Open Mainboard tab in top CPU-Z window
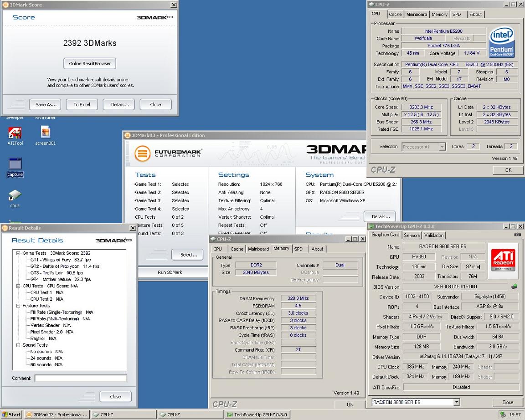The image size is (525, 420). [x=417, y=15]
